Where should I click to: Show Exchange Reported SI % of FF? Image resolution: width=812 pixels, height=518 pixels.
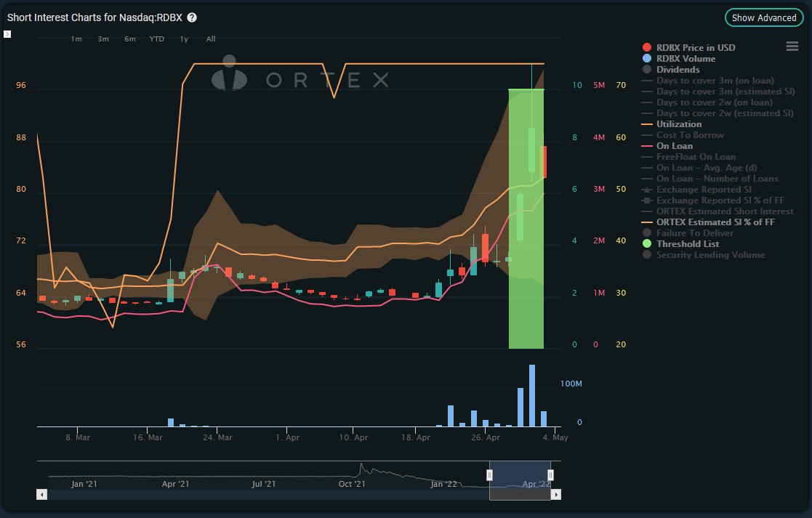pos(713,201)
